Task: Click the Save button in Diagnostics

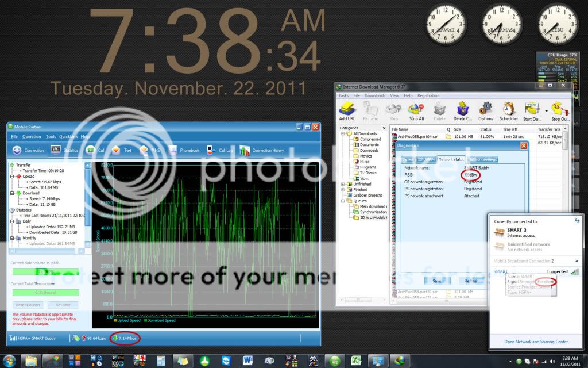Action: point(438,281)
